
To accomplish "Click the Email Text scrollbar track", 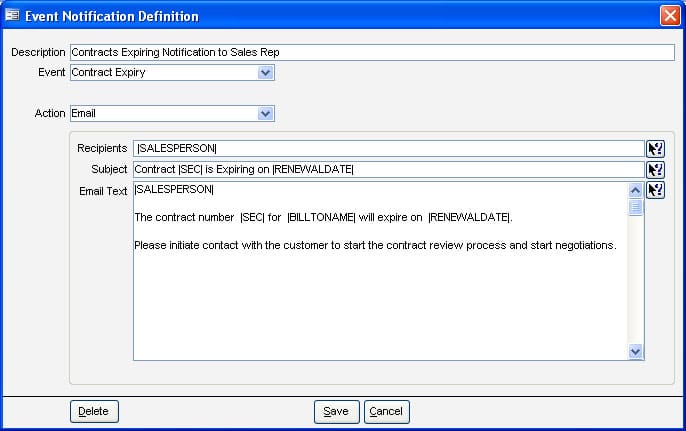I will (635, 280).
